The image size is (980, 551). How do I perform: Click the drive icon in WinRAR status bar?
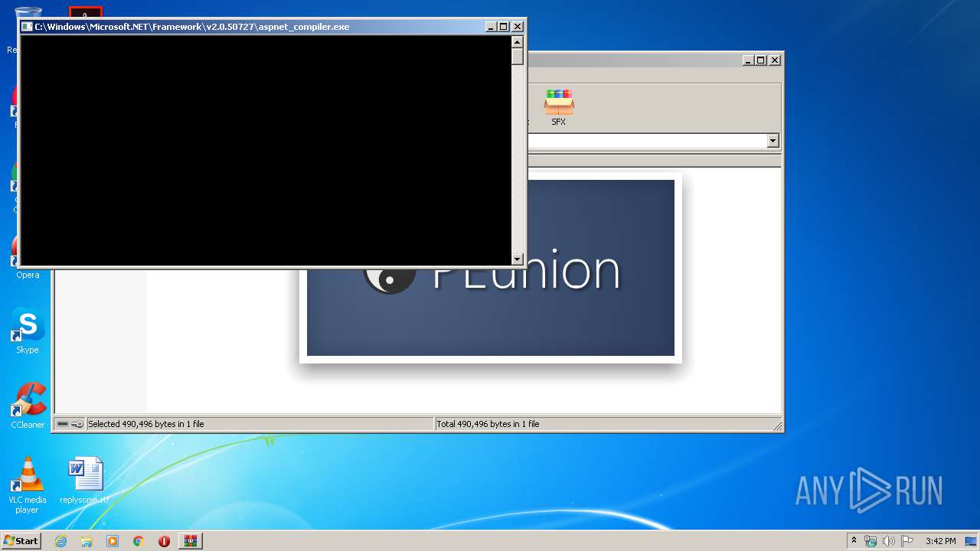(x=63, y=424)
